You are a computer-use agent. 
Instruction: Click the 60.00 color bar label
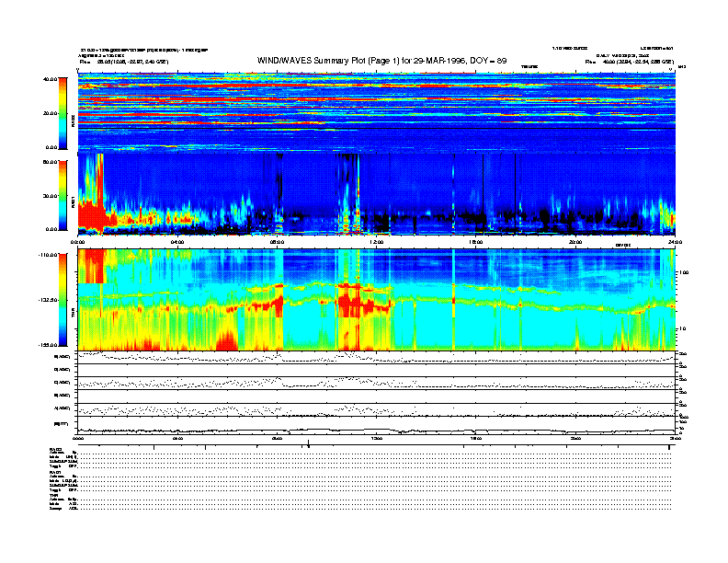(x=51, y=162)
